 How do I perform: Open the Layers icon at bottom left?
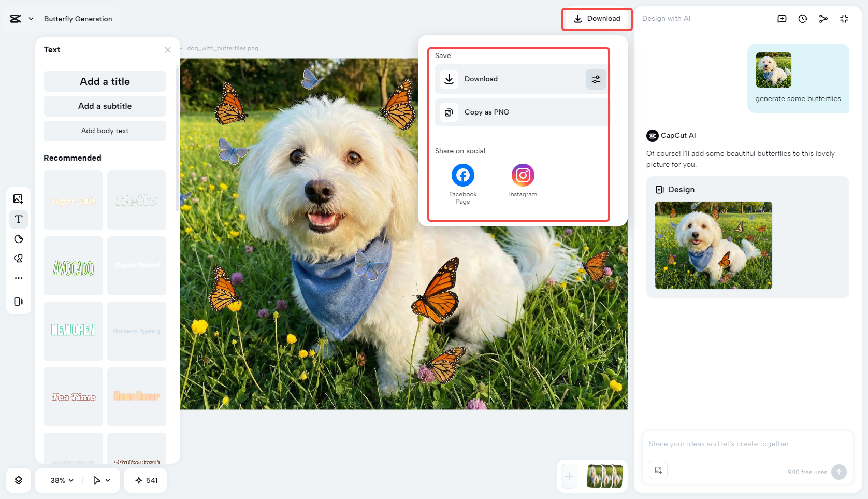click(19, 480)
